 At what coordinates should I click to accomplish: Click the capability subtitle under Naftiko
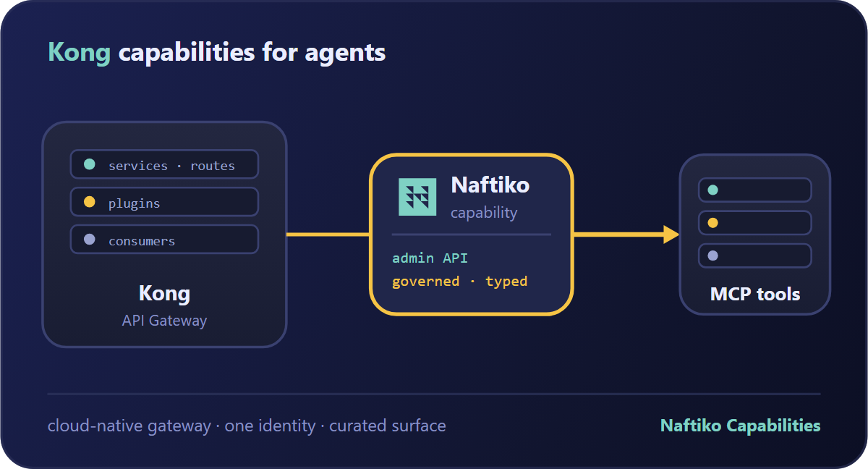point(484,213)
